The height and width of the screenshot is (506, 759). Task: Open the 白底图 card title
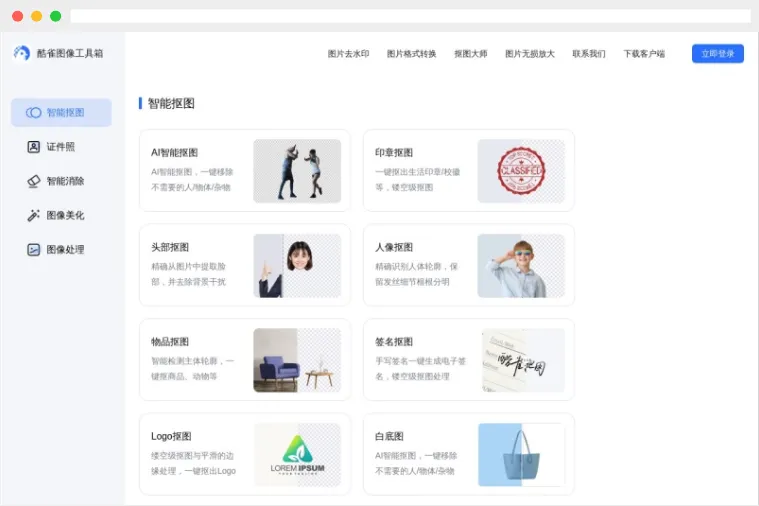tap(389, 436)
